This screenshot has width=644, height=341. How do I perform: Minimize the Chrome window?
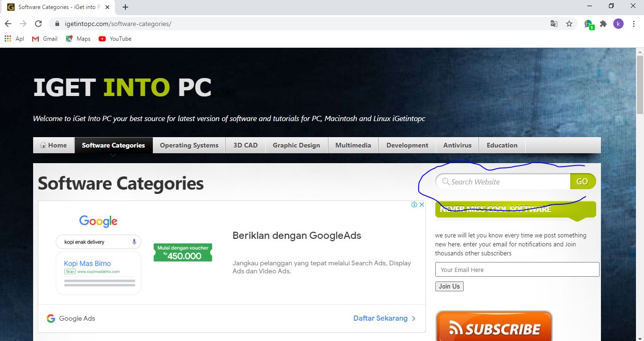[590, 6]
